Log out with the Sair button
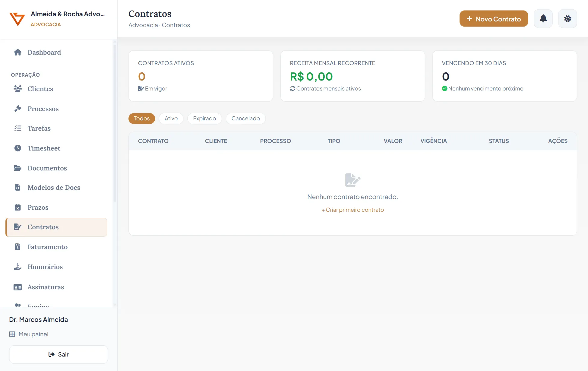588x371 pixels. pyautogui.click(x=58, y=354)
